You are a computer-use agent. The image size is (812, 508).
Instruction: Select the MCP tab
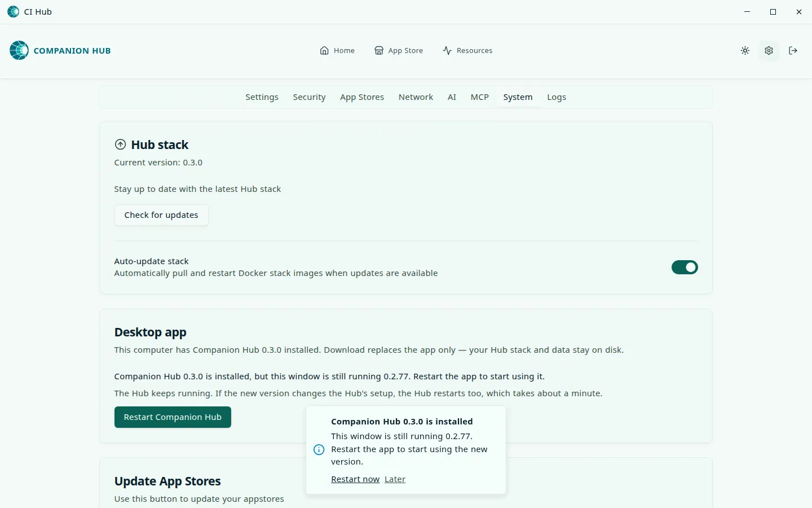[479, 97]
